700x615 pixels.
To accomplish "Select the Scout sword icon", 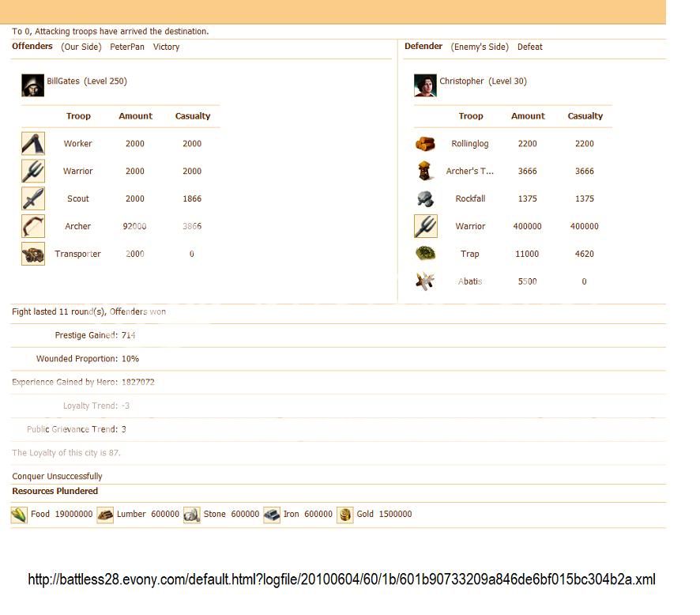I will 33,199.
